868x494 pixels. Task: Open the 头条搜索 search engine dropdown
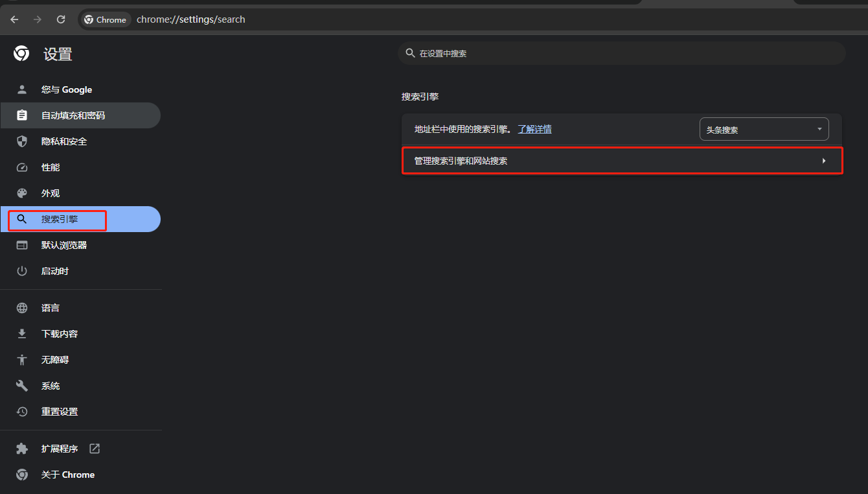pos(764,129)
